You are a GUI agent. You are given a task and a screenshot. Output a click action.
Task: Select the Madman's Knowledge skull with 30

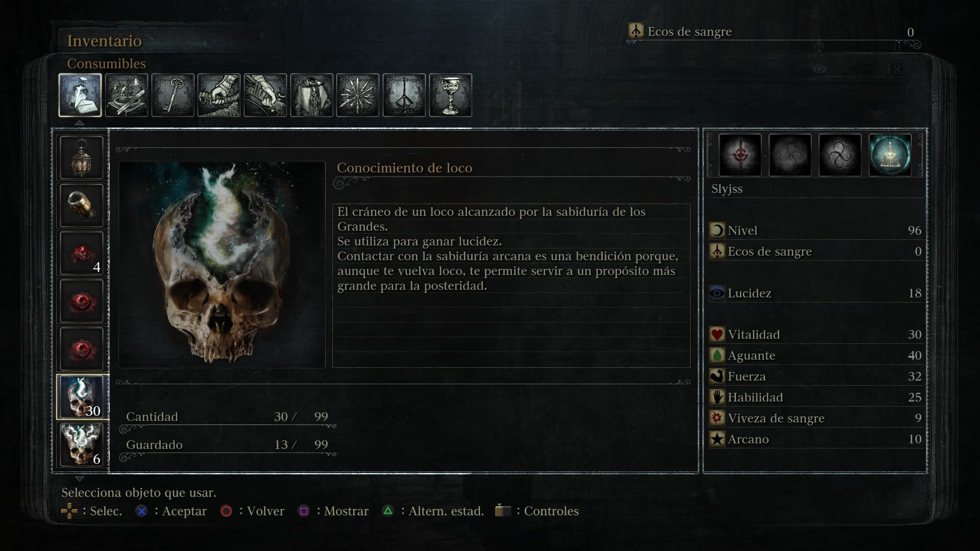[82, 397]
